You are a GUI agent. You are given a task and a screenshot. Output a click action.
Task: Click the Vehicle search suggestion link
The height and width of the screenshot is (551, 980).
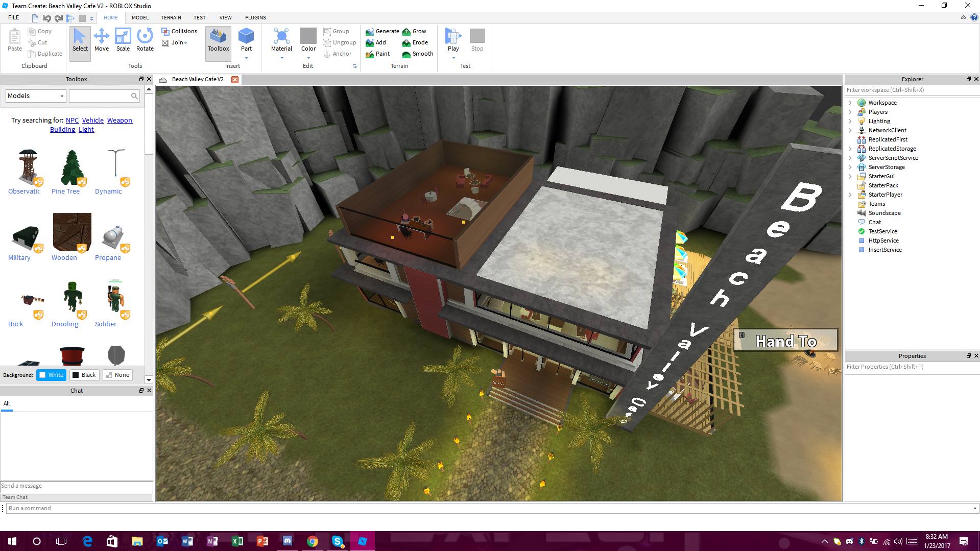[93, 120]
